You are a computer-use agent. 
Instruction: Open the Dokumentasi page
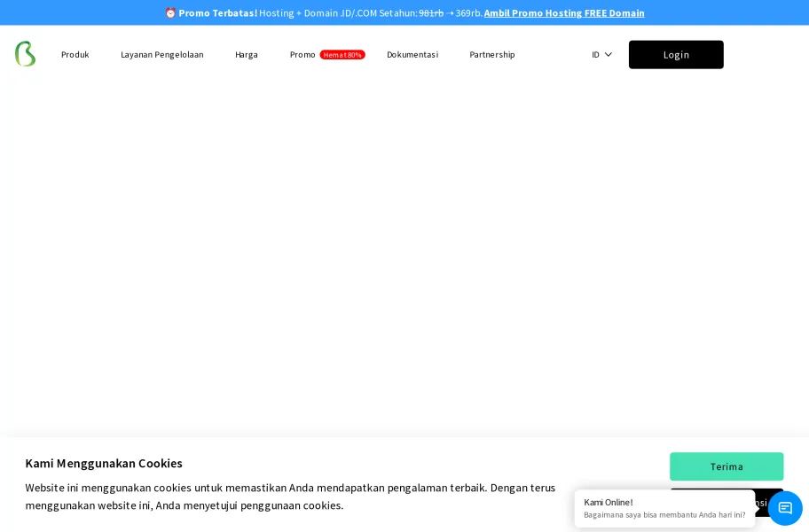pos(412,55)
